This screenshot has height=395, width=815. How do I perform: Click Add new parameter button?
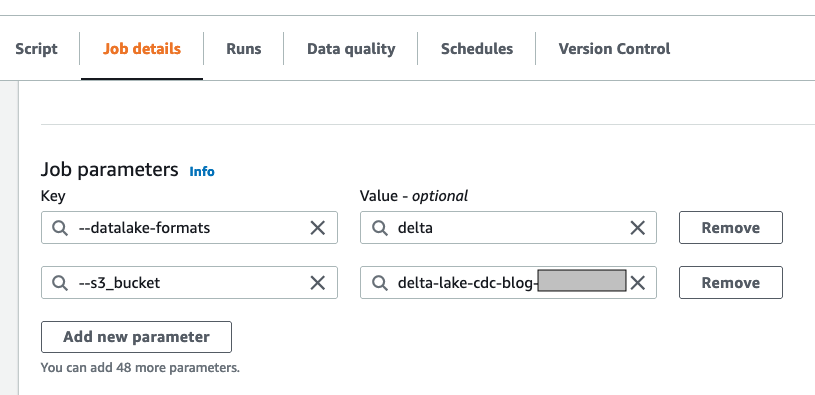click(136, 337)
